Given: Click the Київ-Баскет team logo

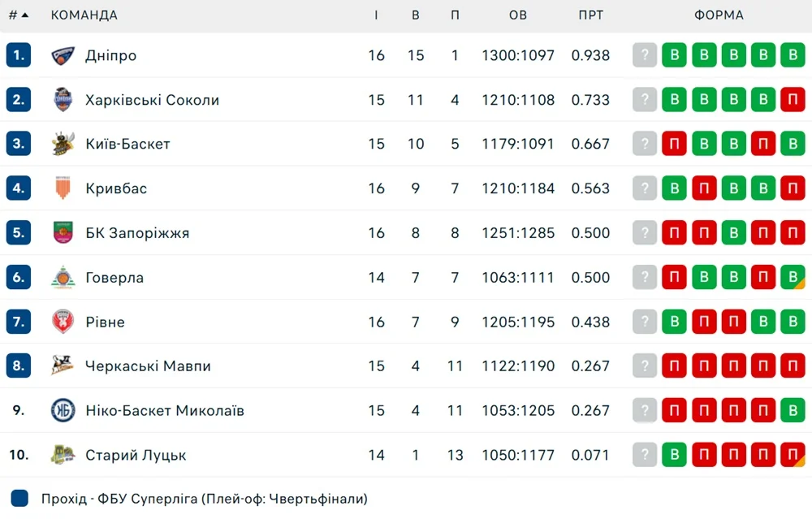Looking at the screenshot, I should point(63,144).
